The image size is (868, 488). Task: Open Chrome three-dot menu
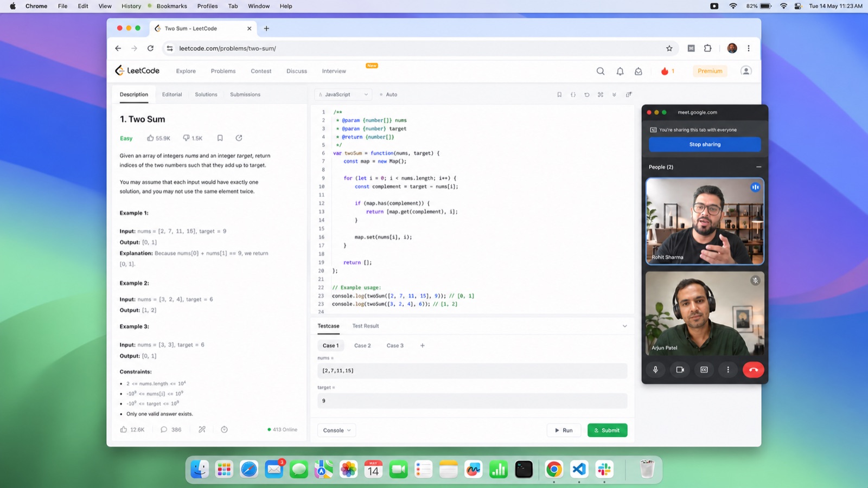pyautogui.click(x=749, y=48)
